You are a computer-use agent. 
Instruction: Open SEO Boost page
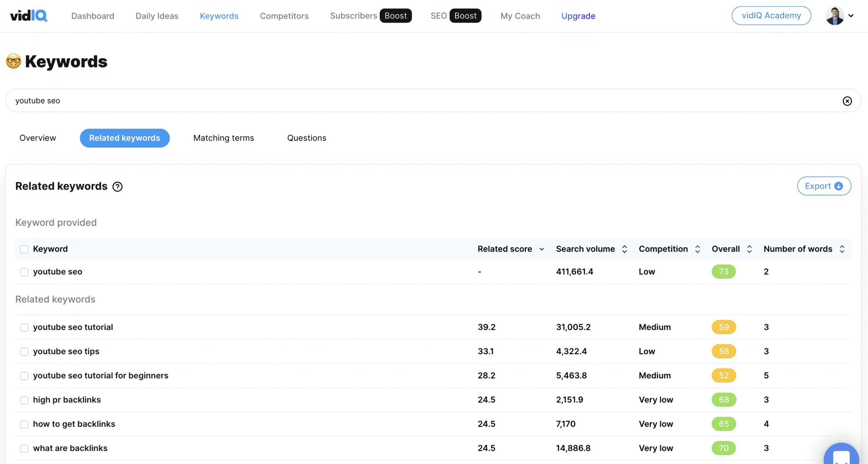point(456,16)
